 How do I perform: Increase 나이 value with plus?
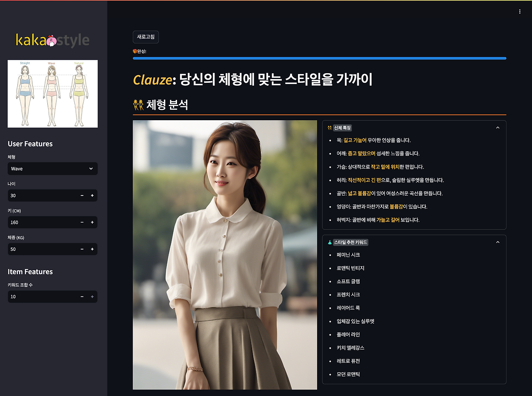click(92, 196)
